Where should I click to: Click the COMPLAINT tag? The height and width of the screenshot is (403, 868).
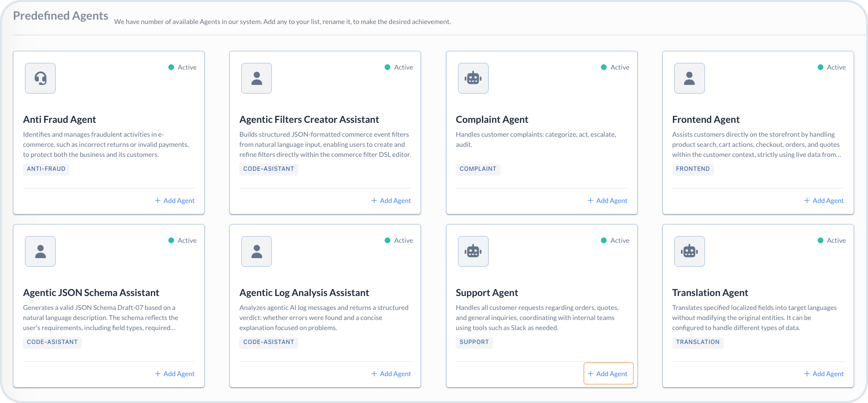click(x=478, y=169)
